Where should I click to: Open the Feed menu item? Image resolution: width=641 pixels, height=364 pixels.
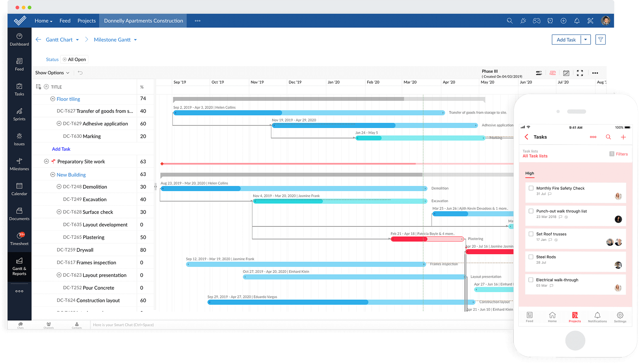point(65,21)
